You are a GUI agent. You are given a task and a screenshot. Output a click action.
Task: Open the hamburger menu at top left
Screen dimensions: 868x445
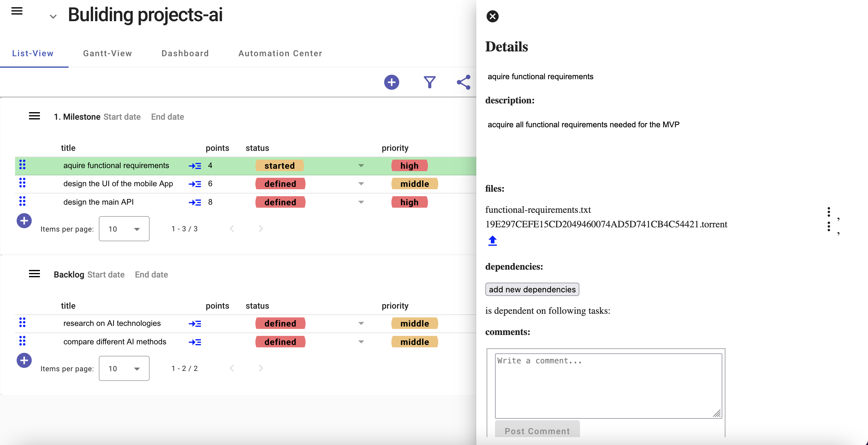click(x=17, y=11)
